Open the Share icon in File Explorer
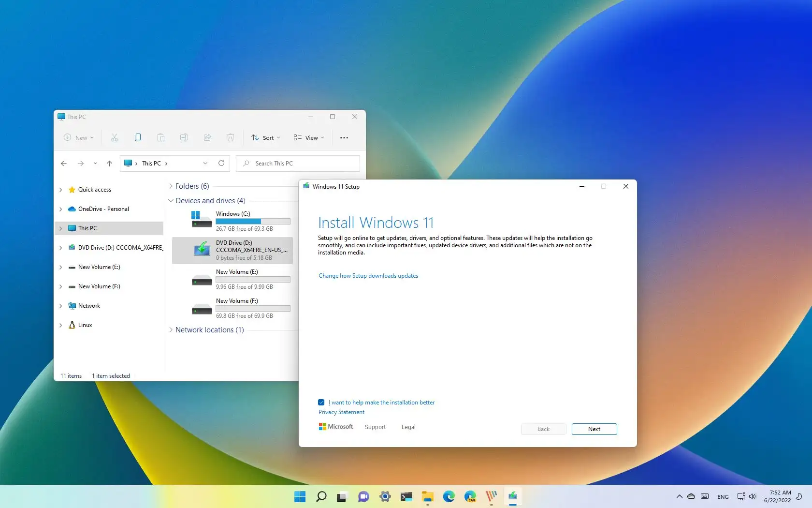 pyautogui.click(x=207, y=137)
